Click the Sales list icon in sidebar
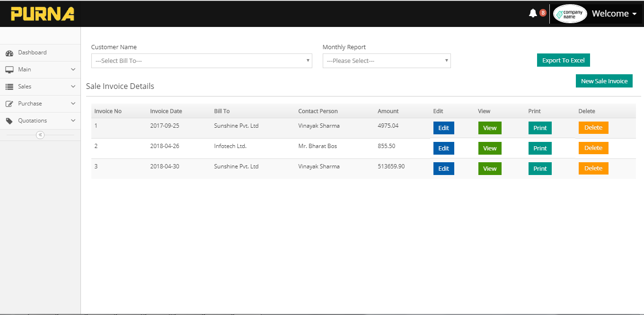The width and height of the screenshot is (644, 315). click(x=9, y=87)
